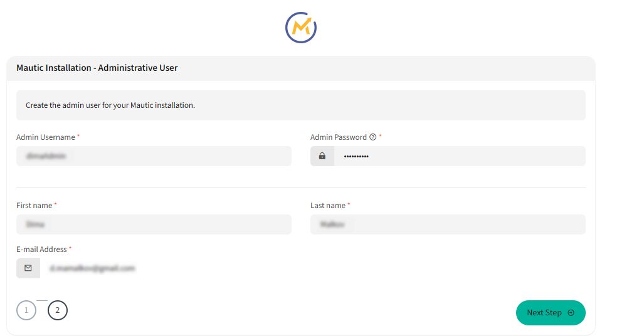
Task: Click 'Create the admin user' info text
Action: click(x=110, y=105)
